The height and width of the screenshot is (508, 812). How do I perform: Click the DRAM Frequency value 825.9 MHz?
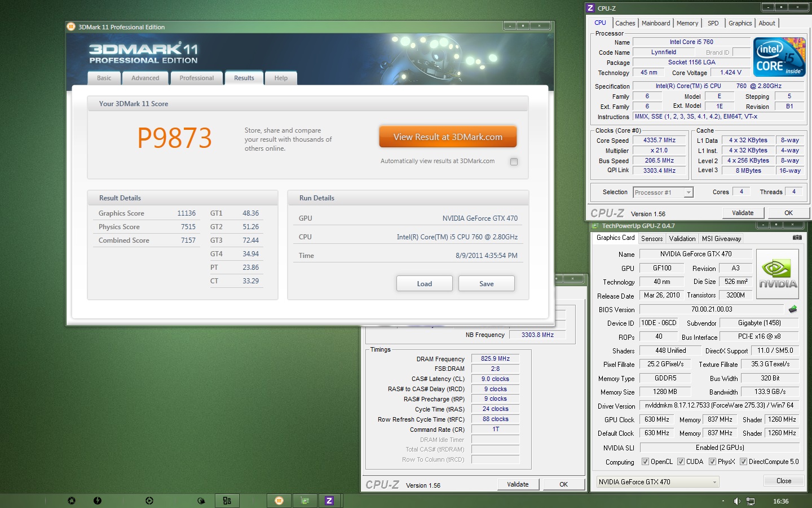[x=495, y=359]
